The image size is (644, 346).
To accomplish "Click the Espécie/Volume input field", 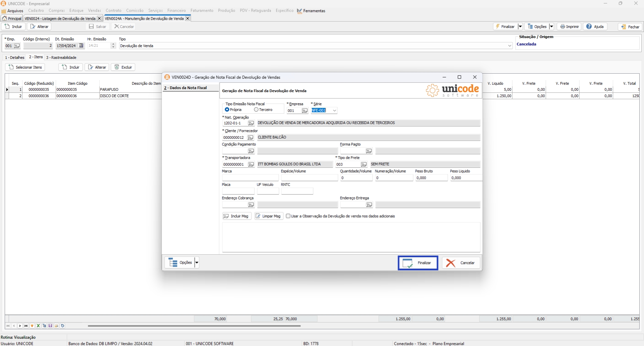I will pos(309,178).
